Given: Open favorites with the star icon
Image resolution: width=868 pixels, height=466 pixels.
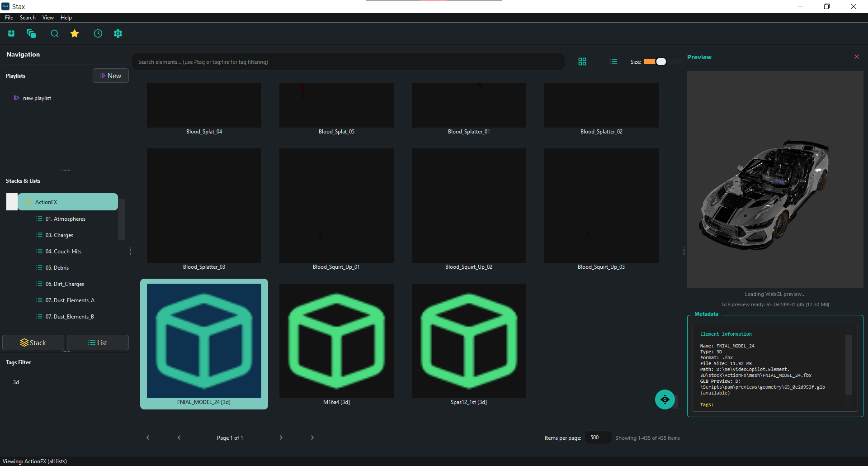Looking at the screenshot, I should point(75,33).
